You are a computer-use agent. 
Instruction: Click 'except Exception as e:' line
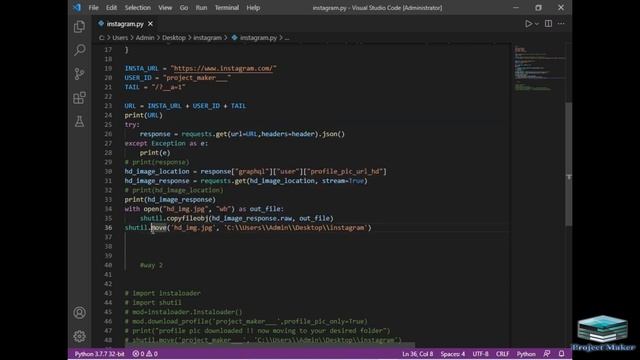click(x=166, y=143)
